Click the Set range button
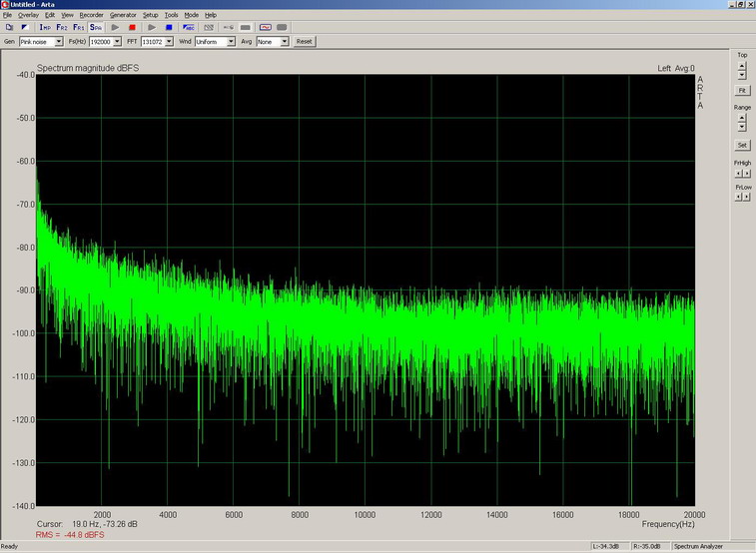The image size is (756, 553). (742, 145)
